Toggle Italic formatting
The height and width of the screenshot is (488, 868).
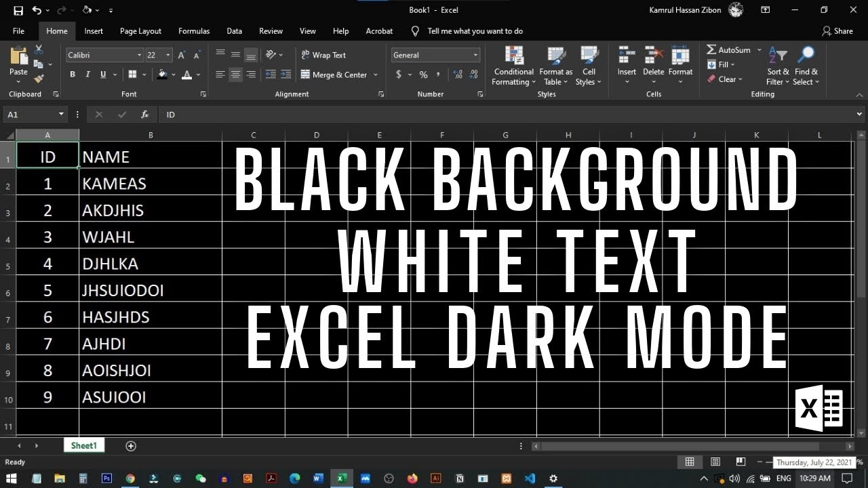click(88, 75)
